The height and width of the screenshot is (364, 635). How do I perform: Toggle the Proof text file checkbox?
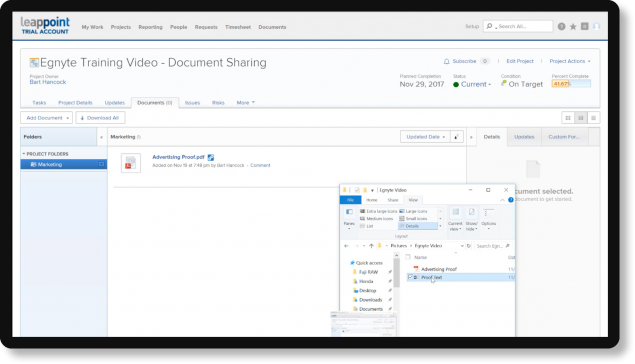(x=410, y=277)
